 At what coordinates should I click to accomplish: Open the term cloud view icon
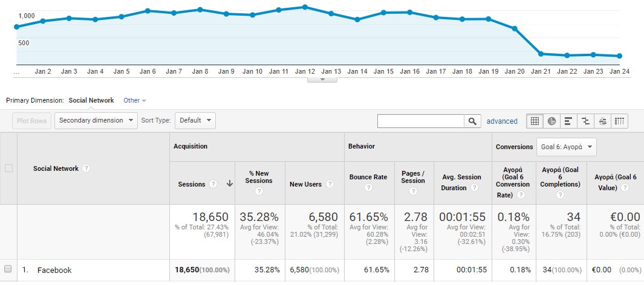point(602,121)
